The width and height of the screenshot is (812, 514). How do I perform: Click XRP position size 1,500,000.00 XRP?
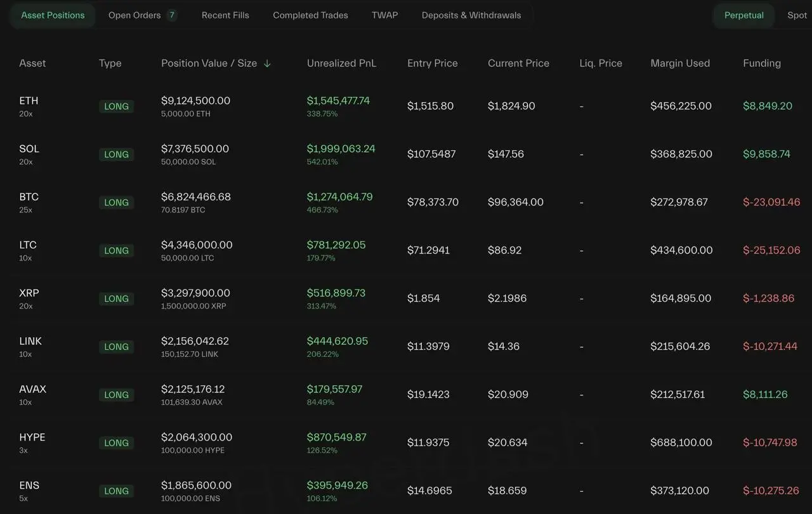pos(193,306)
